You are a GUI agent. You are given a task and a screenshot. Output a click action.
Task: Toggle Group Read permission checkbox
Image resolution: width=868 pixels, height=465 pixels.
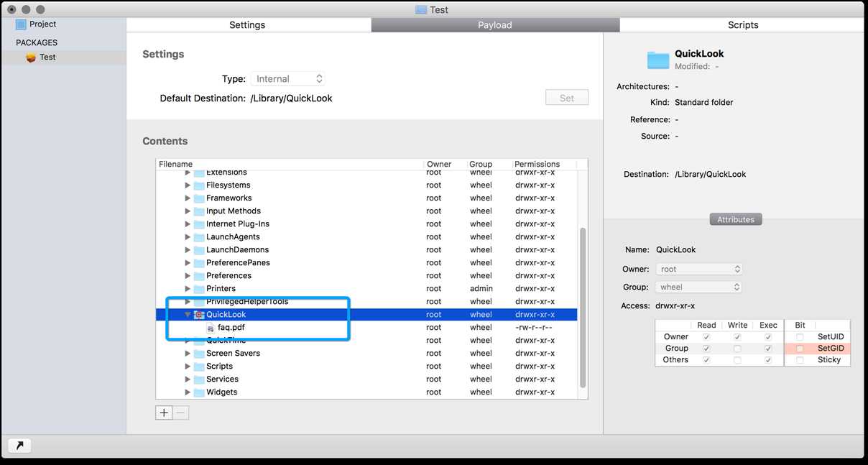tap(706, 349)
